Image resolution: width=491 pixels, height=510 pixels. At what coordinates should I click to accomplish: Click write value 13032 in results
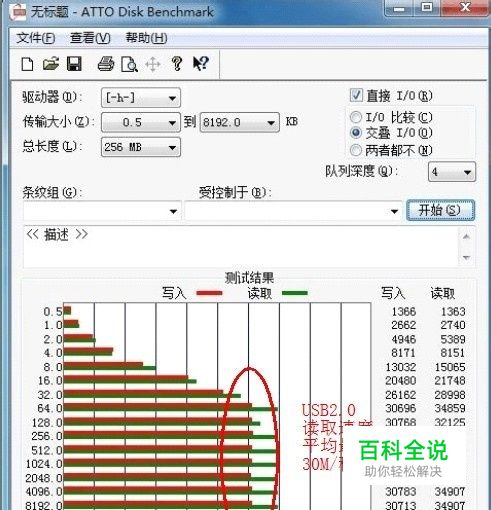pyautogui.click(x=401, y=367)
